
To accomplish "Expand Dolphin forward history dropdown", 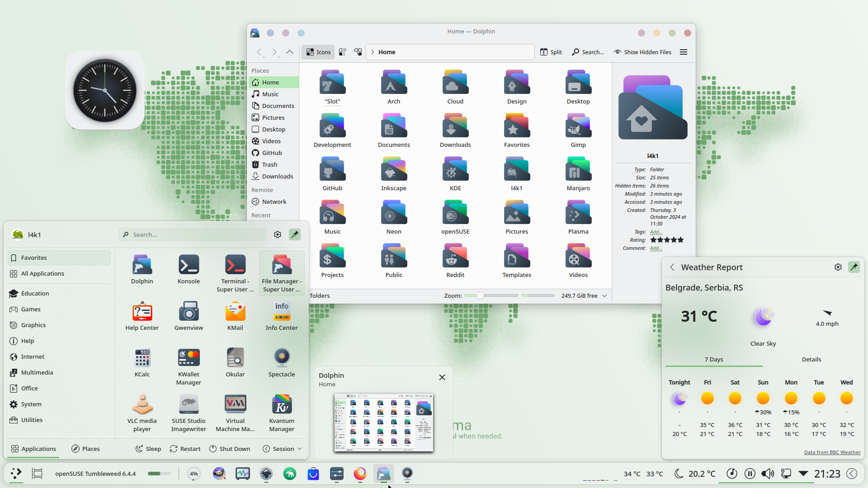I will 279,57.
